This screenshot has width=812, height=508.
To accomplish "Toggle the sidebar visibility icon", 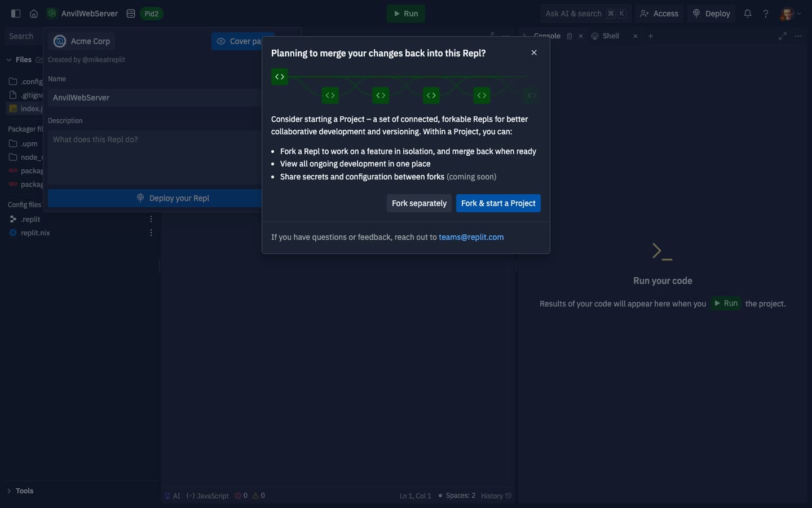I will (x=15, y=13).
